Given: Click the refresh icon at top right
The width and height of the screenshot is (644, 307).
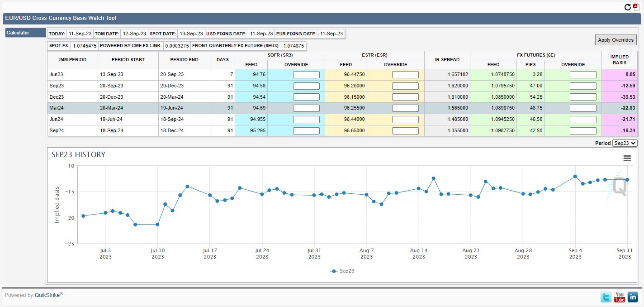Looking at the screenshot, I should point(627,7).
